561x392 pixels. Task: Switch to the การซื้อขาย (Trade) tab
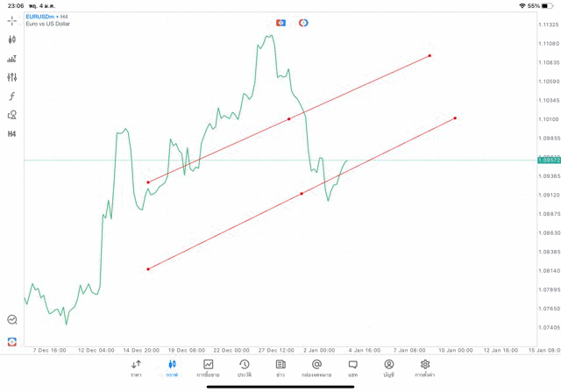pyautogui.click(x=209, y=367)
